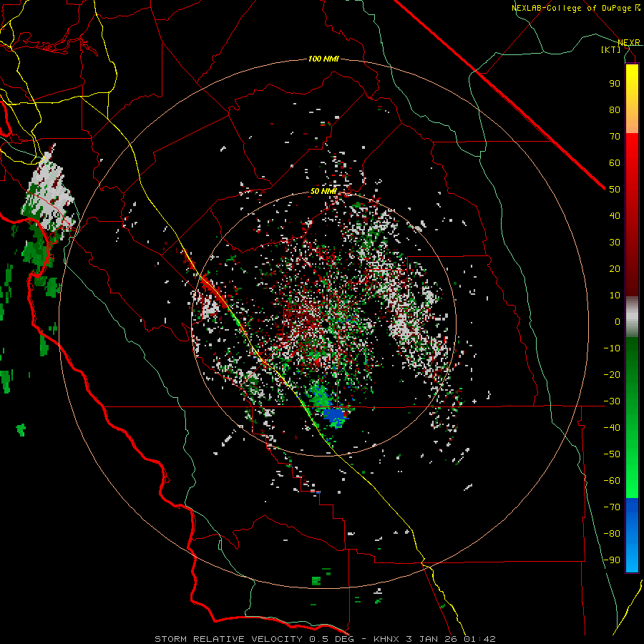Click the -70 label on the velocity scale
Viewport: 644px width, 644px height.
(x=612, y=507)
